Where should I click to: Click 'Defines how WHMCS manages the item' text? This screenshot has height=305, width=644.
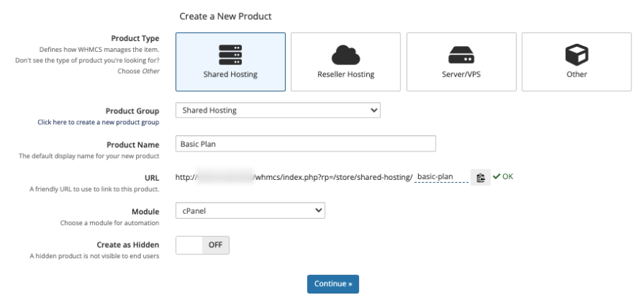click(99, 50)
